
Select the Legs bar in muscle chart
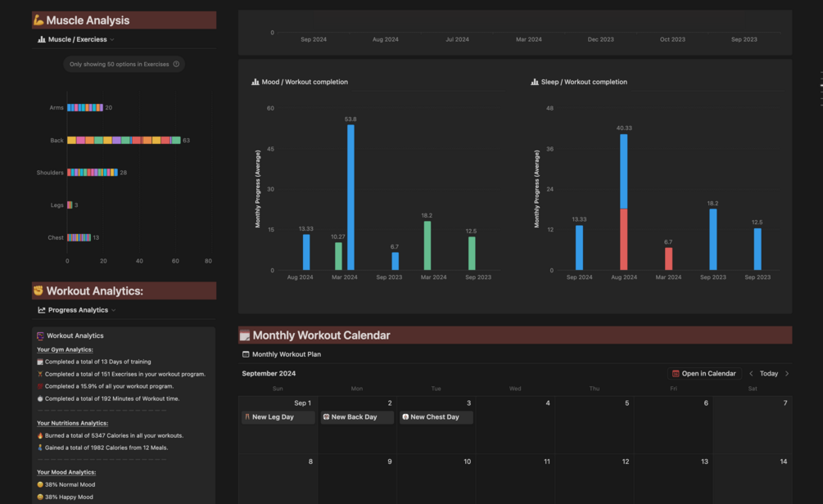(70, 205)
